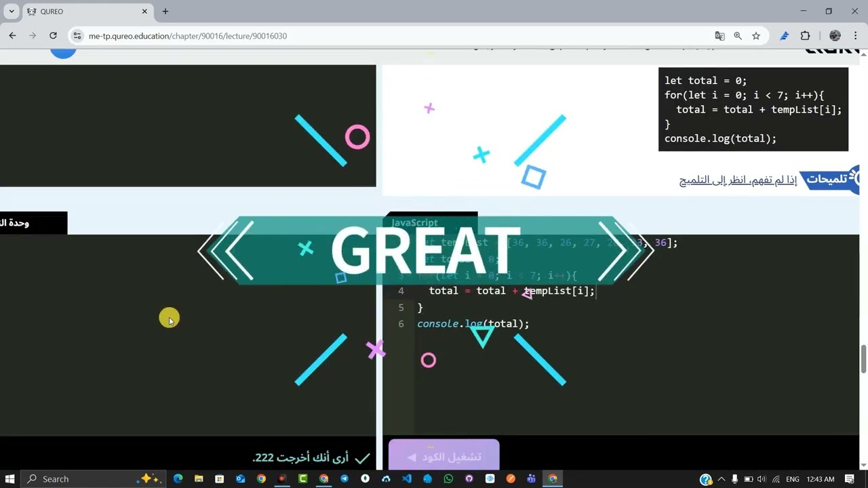Open the Extensions puzzle-piece menu
The height and width of the screenshot is (488, 868).
(806, 36)
